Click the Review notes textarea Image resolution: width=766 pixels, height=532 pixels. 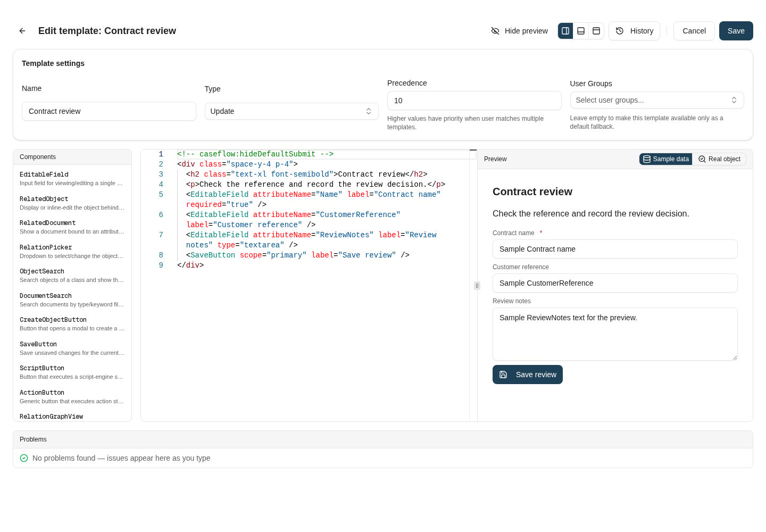coord(615,334)
